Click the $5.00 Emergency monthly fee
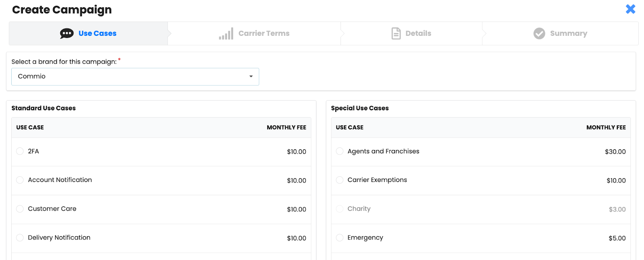The width and height of the screenshot is (644, 260). [617, 238]
